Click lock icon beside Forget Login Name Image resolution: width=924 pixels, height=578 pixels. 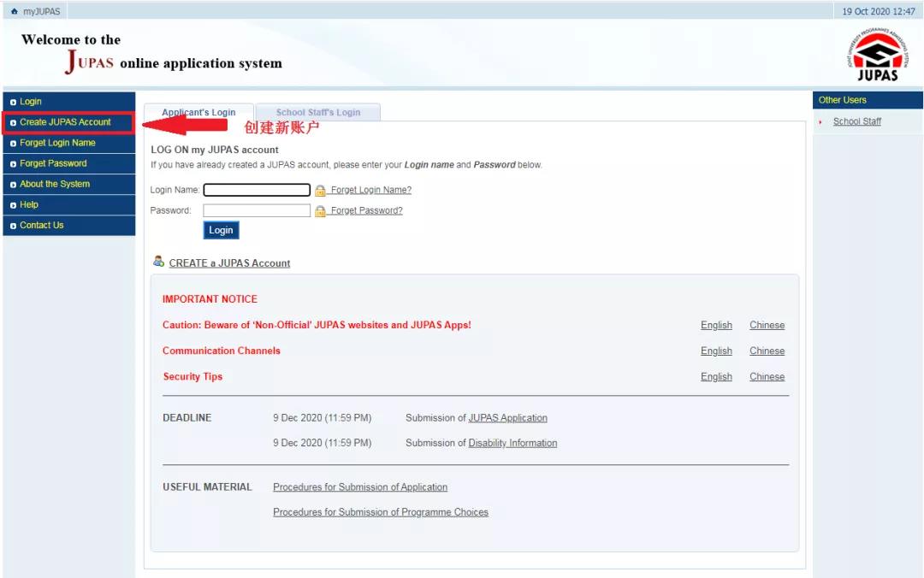[320, 191]
